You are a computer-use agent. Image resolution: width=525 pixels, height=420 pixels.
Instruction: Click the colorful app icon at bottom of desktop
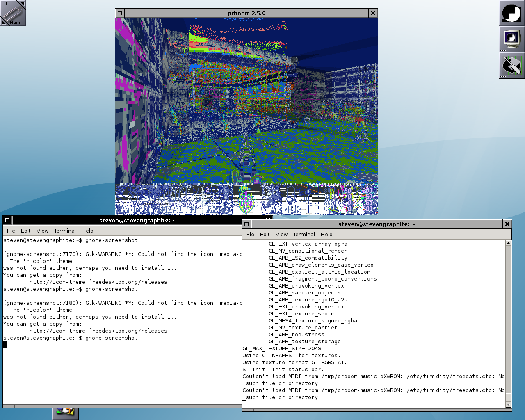coord(65,412)
